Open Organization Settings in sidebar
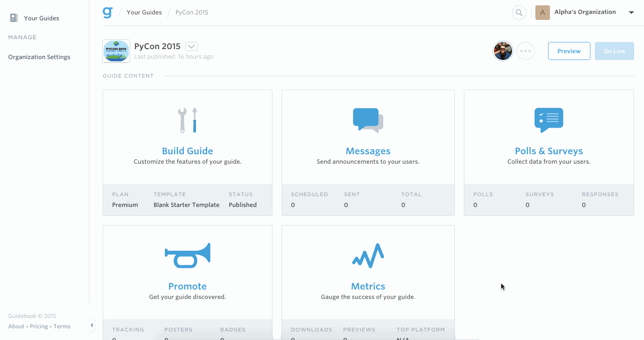 pyautogui.click(x=39, y=57)
